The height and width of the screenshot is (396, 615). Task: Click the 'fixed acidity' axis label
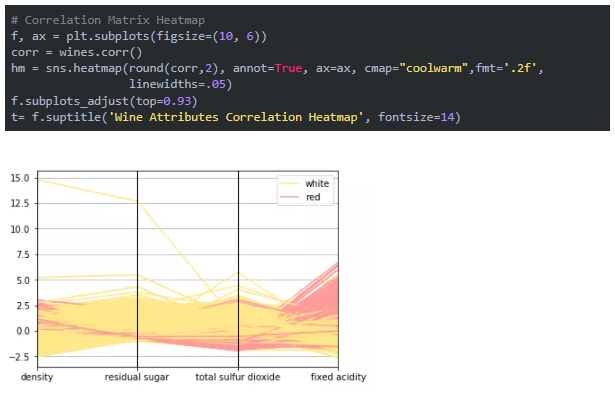click(338, 377)
